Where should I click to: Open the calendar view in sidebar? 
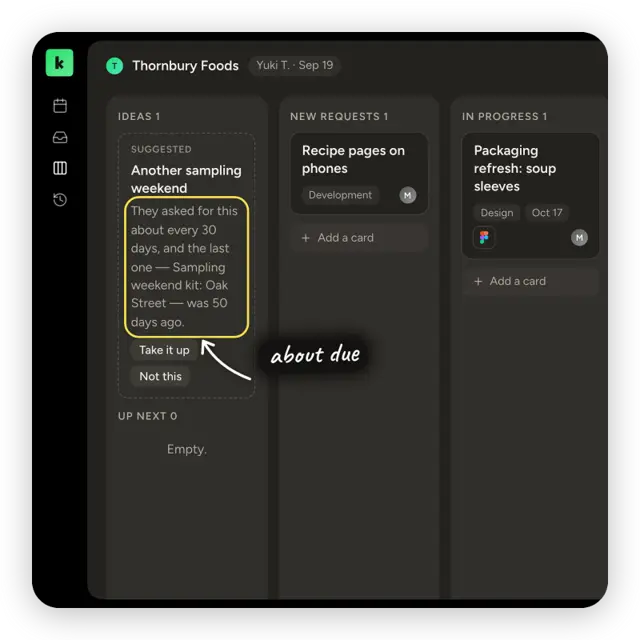click(x=60, y=106)
